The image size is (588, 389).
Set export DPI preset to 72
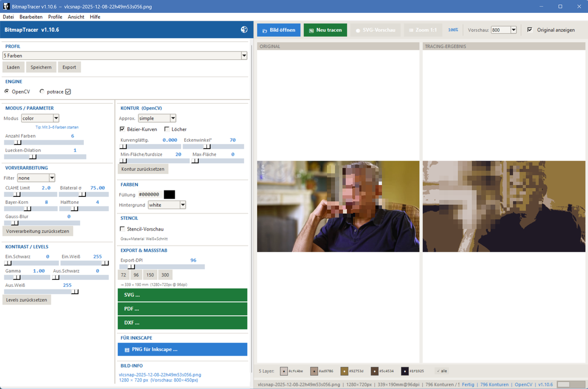pyautogui.click(x=123, y=275)
